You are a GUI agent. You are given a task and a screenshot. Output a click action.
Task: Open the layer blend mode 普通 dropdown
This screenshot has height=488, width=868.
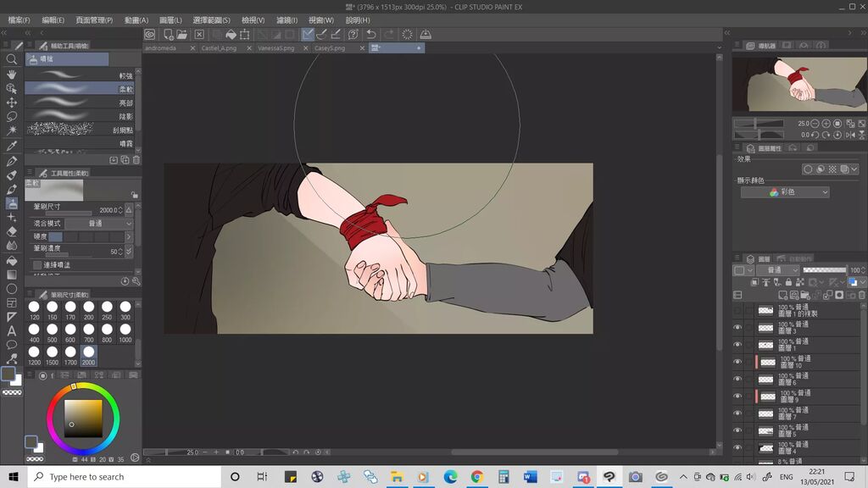tap(780, 270)
